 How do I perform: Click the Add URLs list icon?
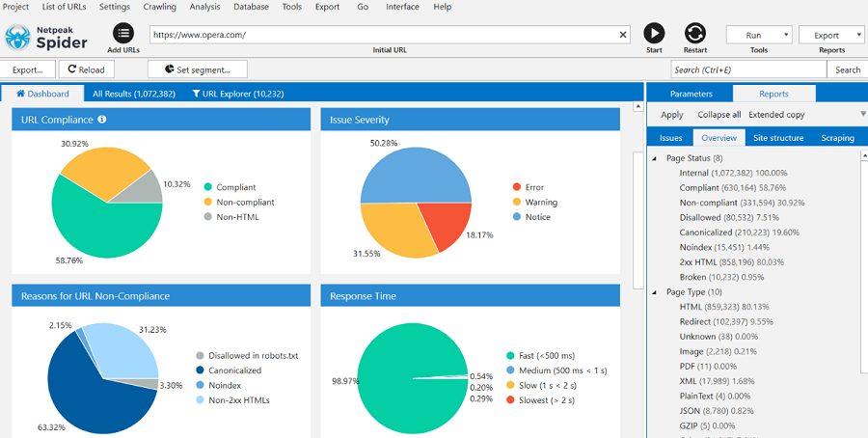pyautogui.click(x=123, y=34)
